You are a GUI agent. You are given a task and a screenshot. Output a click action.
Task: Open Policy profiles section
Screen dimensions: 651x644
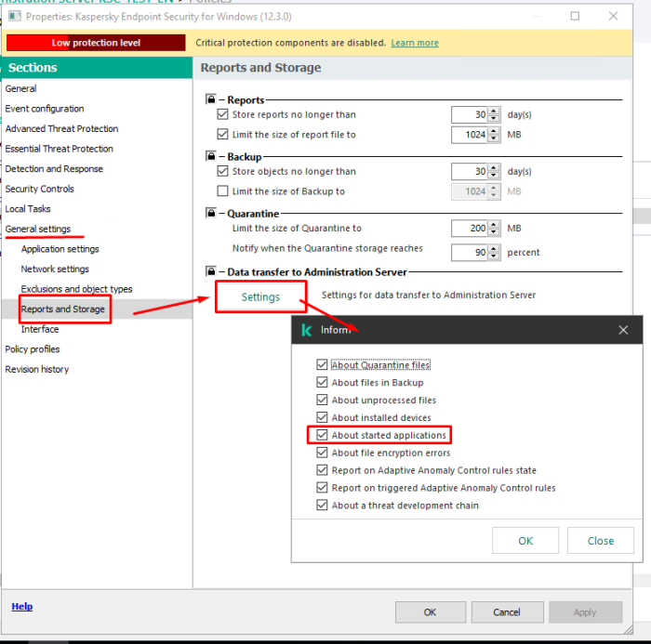[33, 349]
